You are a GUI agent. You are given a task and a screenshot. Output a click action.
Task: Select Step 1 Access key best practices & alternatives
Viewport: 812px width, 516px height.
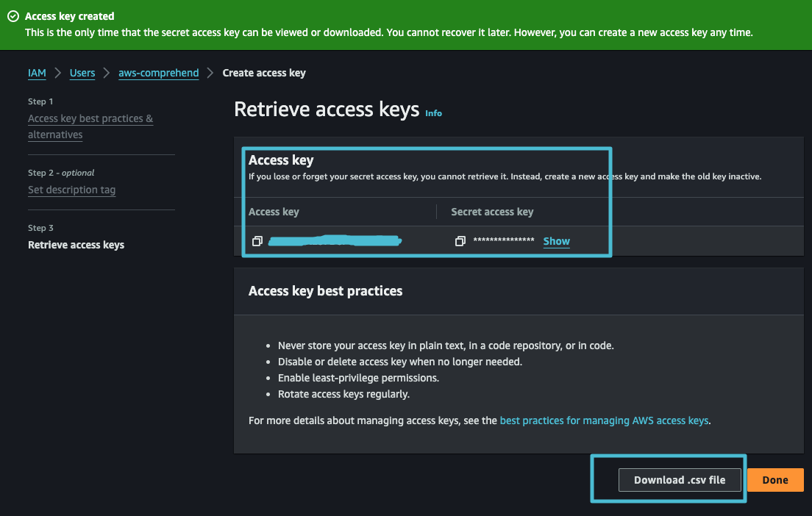(x=90, y=126)
